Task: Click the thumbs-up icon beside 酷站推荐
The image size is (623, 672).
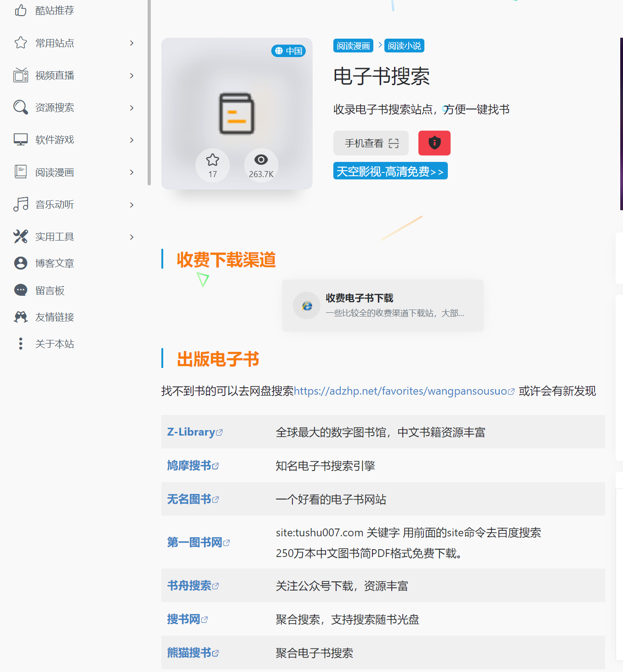Action: coord(21,10)
